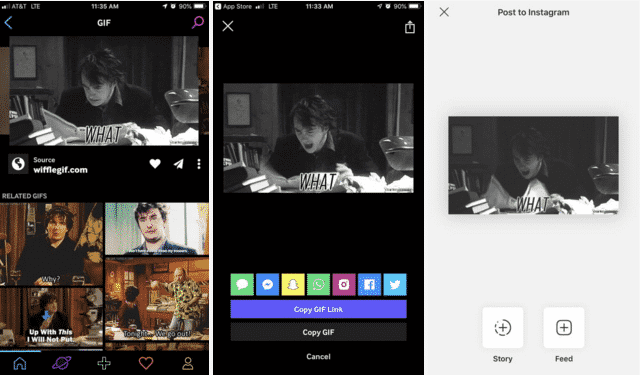Click the Copy GIF Link button
Image resolution: width=640 pixels, height=375 pixels.
point(318,309)
